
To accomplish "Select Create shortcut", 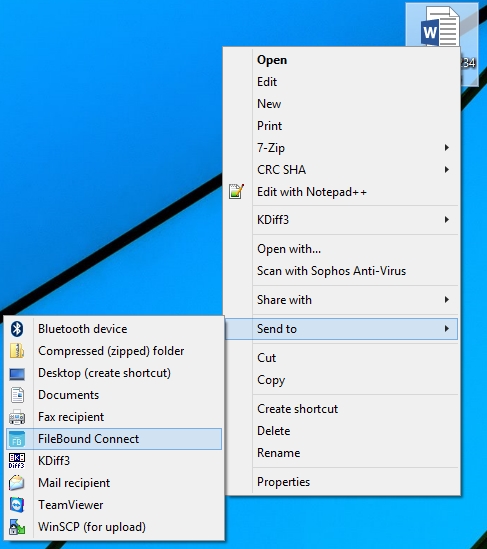I will [342, 409].
